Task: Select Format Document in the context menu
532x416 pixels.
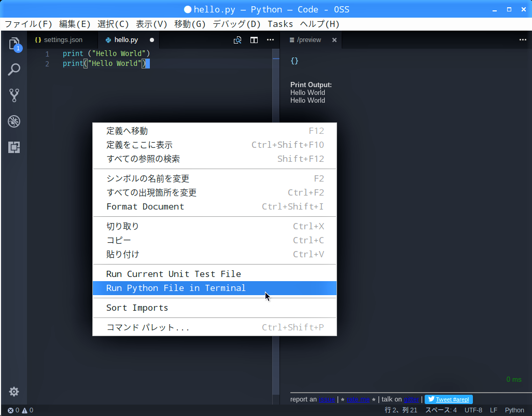Action: pyautogui.click(x=215, y=206)
